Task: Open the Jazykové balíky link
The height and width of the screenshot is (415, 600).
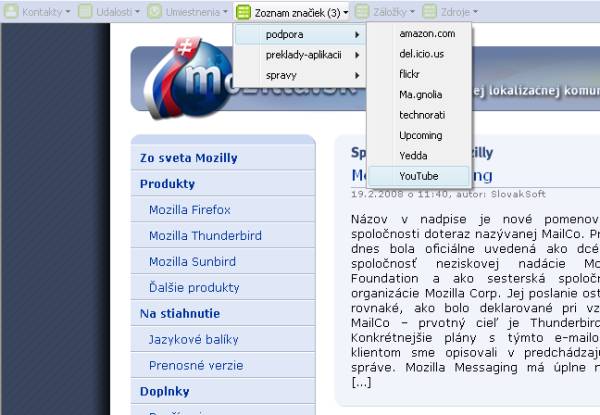Action: pyautogui.click(x=194, y=340)
